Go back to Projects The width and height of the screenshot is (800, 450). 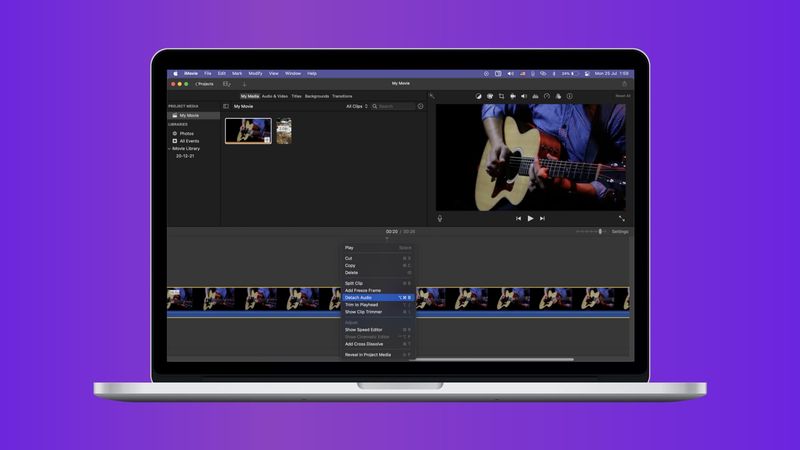[x=205, y=84]
